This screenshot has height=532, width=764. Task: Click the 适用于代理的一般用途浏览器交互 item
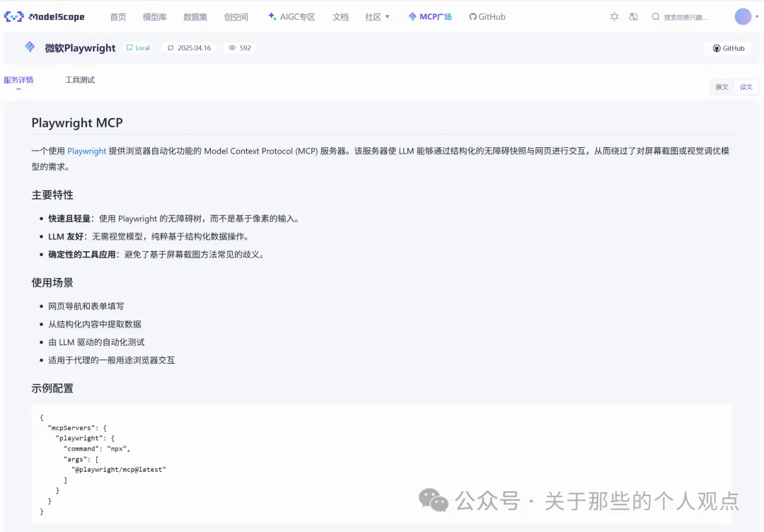pos(112,360)
